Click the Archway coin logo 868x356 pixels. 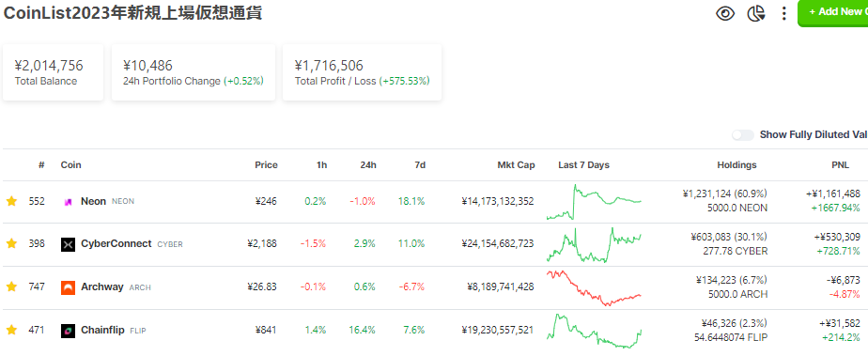[x=68, y=287]
